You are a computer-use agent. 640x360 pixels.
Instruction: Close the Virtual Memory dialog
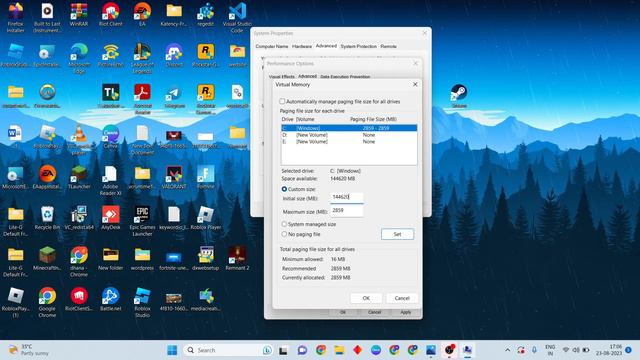pyautogui.click(x=415, y=84)
